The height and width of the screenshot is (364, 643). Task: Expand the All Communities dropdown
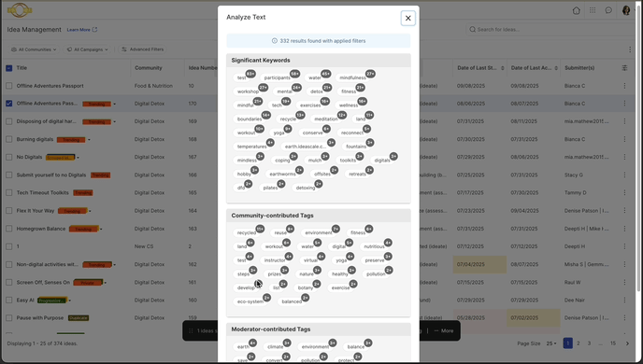[34, 49]
